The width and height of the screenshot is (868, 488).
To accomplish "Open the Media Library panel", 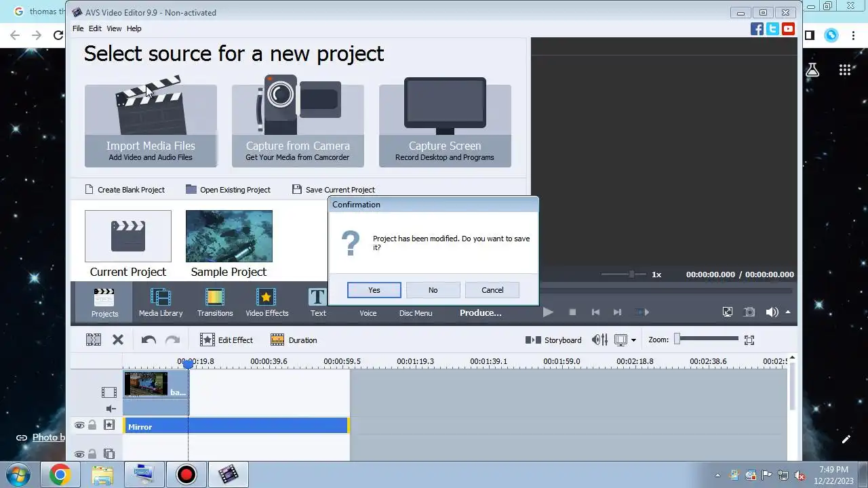I will pyautogui.click(x=161, y=302).
